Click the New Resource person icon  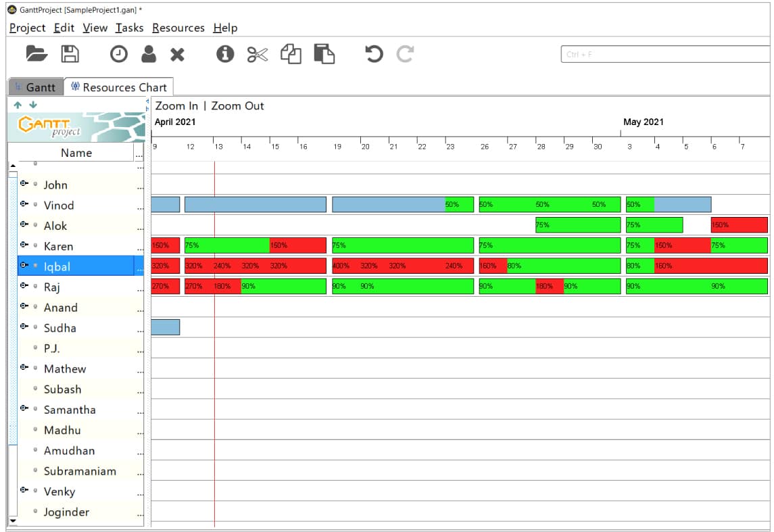click(x=149, y=54)
